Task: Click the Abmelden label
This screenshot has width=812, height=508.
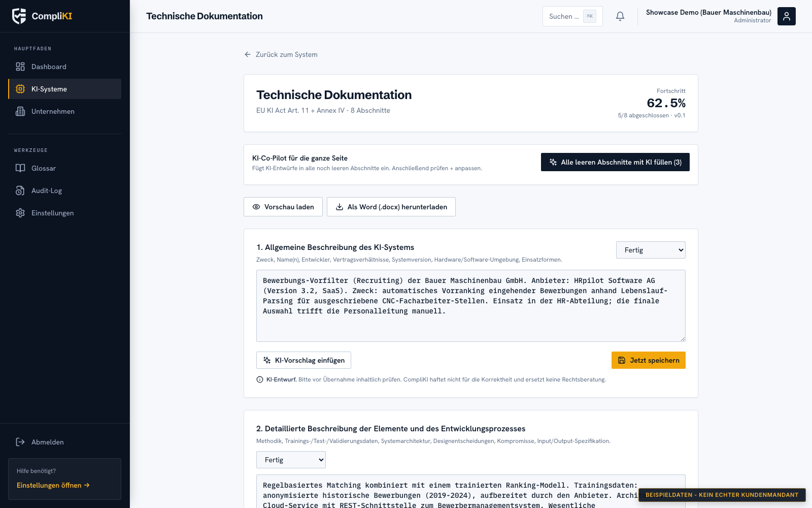Action: click(x=48, y=442)
